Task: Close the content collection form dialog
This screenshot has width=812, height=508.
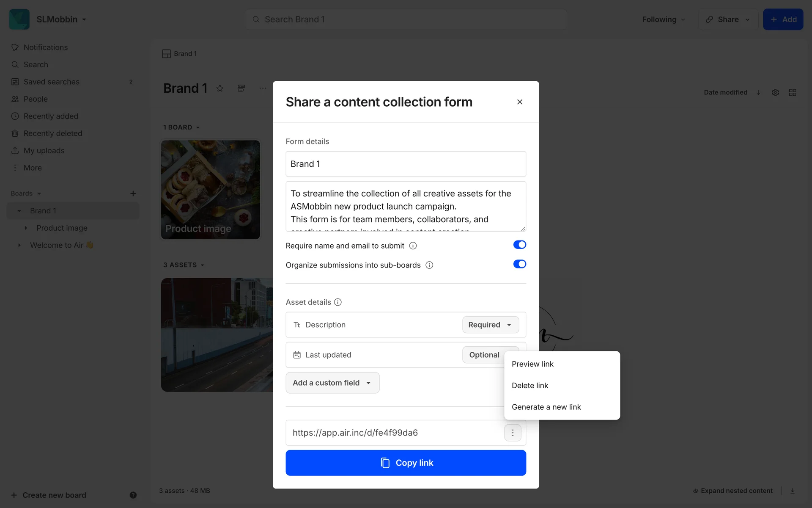Action: pos(520,102)
